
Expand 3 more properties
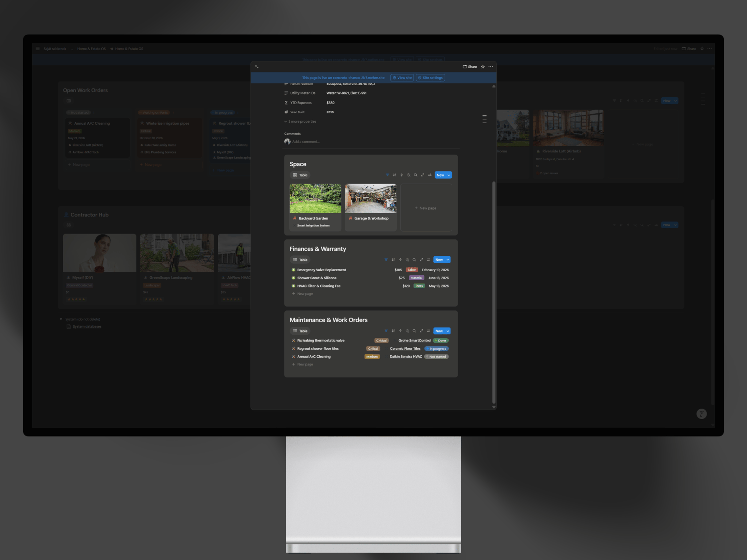click(x=300, y=122)
